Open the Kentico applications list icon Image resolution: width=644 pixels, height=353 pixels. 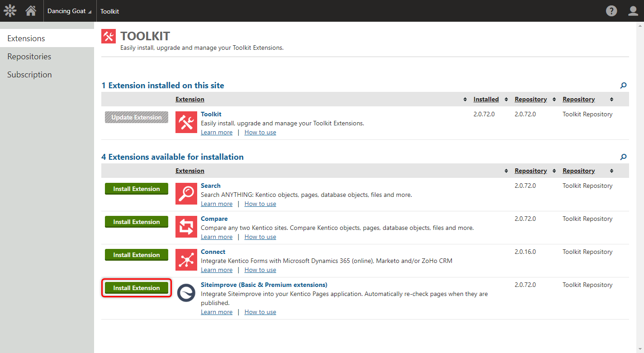tap(10, 11)
